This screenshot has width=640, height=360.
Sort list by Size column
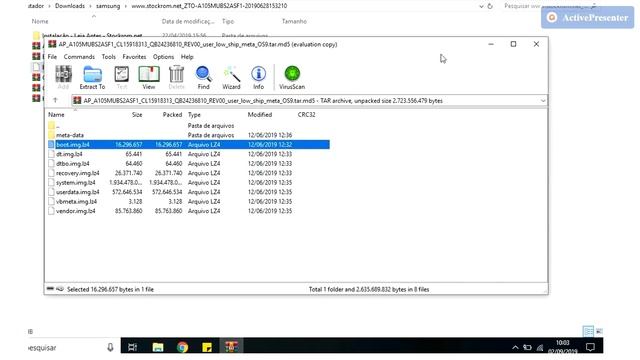pos(137,115)
